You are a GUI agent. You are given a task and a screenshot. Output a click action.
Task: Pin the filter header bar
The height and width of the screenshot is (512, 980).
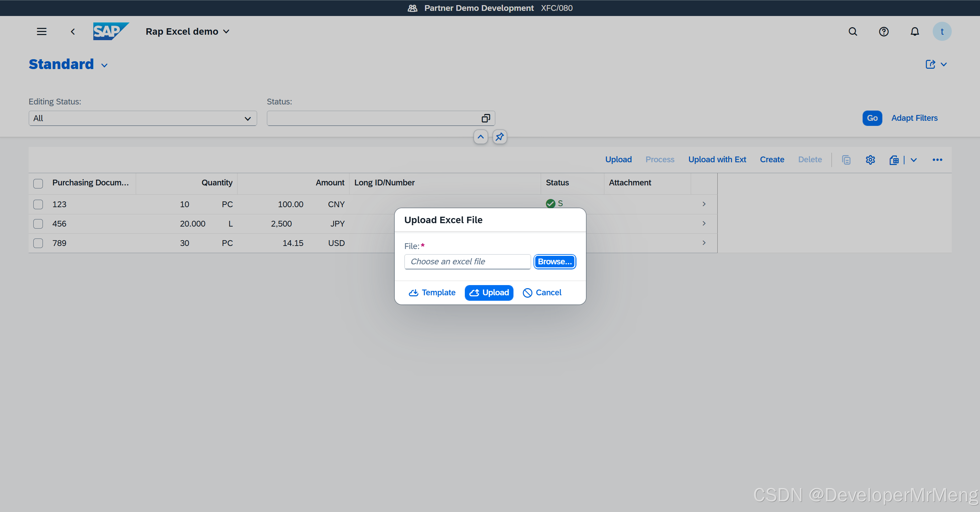[500, 136]
